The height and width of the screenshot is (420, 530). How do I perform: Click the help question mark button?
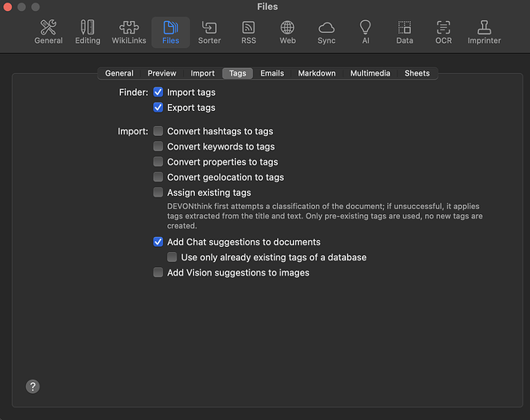pyautogui.click(x=33, y=386)
